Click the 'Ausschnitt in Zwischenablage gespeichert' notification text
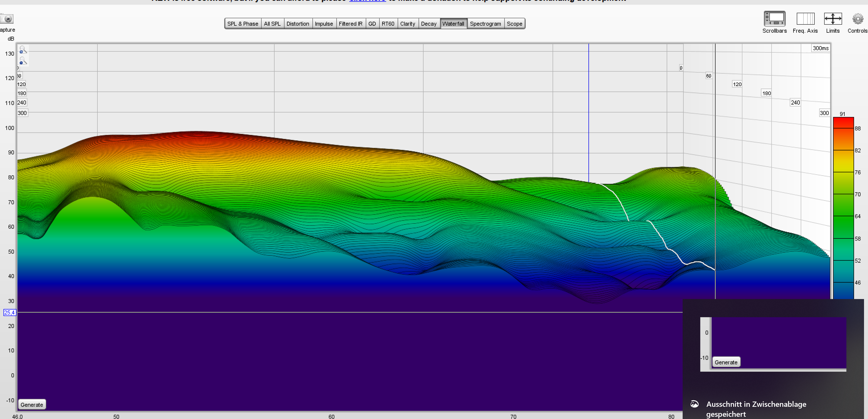Viewport: 868px width, 419px height. pos(756,409)
